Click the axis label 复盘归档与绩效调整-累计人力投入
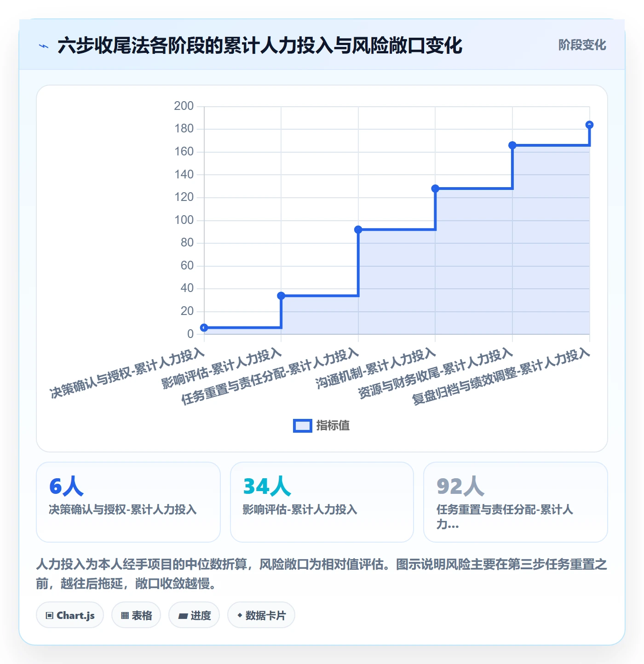 [x=501, y=376]
